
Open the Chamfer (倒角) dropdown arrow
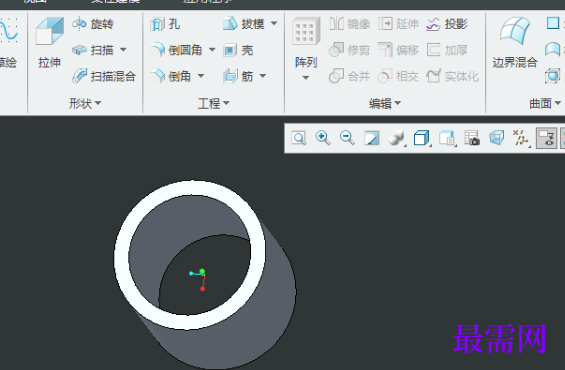click(x=201, y=76)
